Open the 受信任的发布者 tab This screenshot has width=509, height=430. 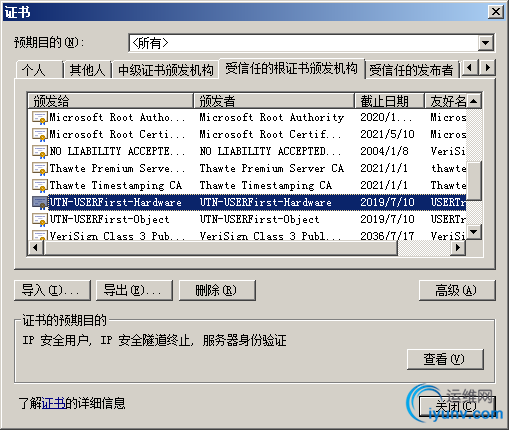[412, 70]
